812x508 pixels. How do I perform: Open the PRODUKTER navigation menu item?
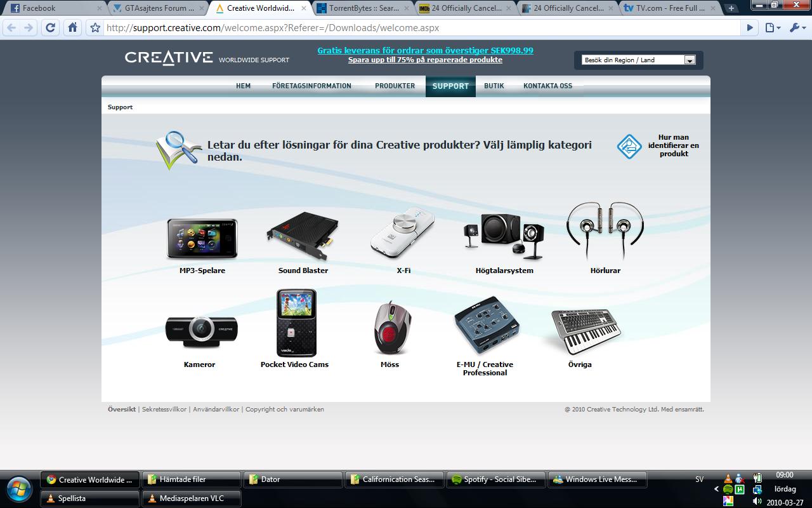pyautogui.click(x=395, y=86)
